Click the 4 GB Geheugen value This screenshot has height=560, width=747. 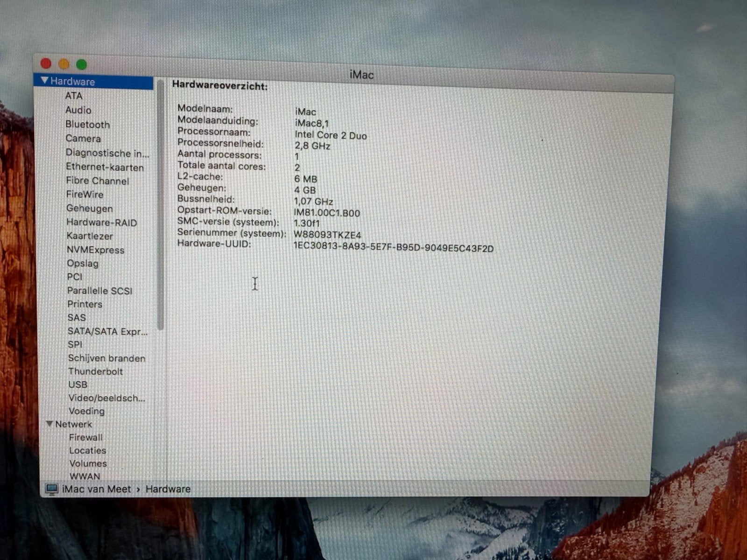point(305,190)
